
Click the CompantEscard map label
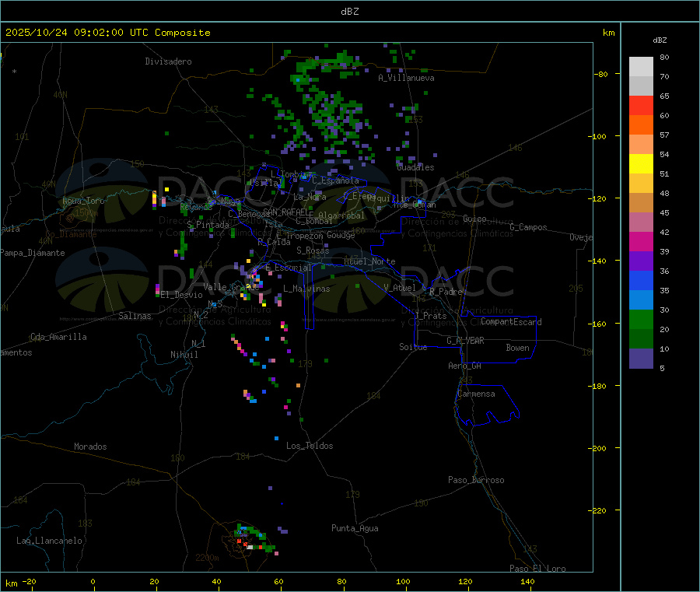tap(511, 321)
